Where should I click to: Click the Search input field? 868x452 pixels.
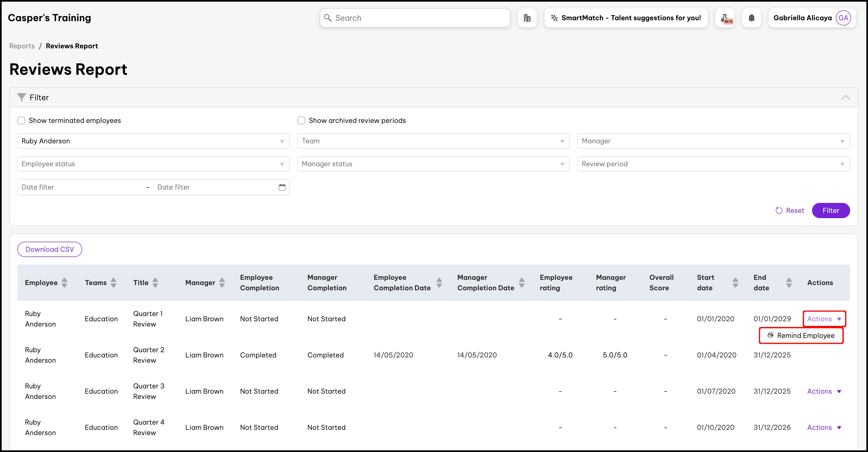click(414, 18)
